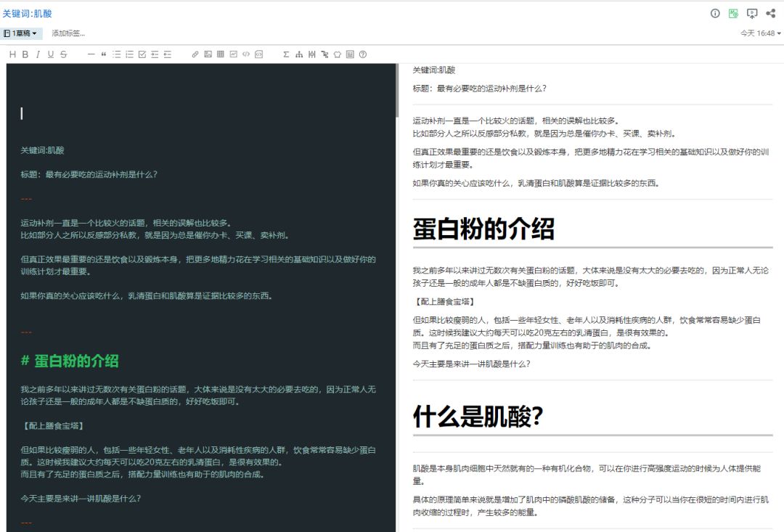Edit the note title 关键词:肌酸
Image resolution: width=784 pixels, height=532 pixels.
(28, 14)
